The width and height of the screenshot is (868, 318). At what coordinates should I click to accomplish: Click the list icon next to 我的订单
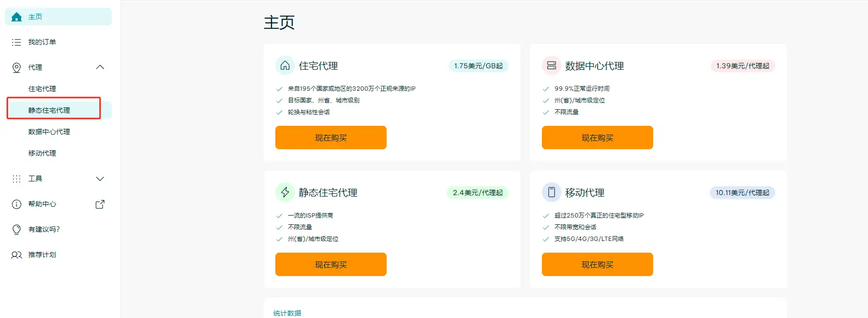(x=17, y=42)
